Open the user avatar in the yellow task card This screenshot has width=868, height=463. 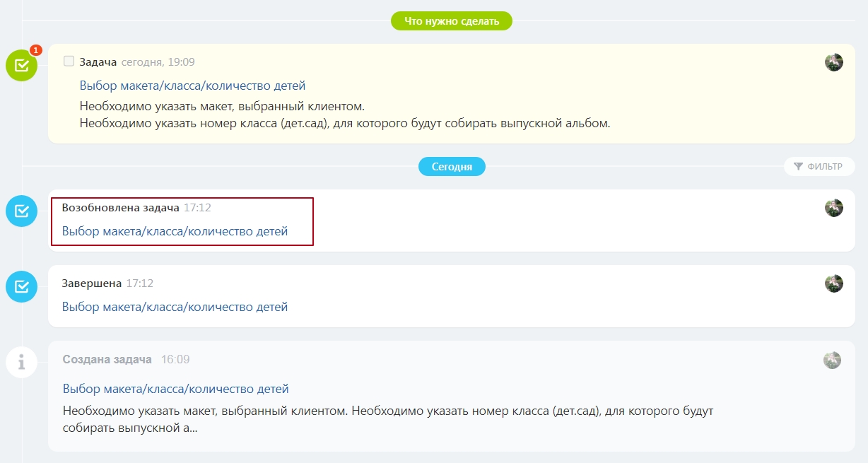833,62
